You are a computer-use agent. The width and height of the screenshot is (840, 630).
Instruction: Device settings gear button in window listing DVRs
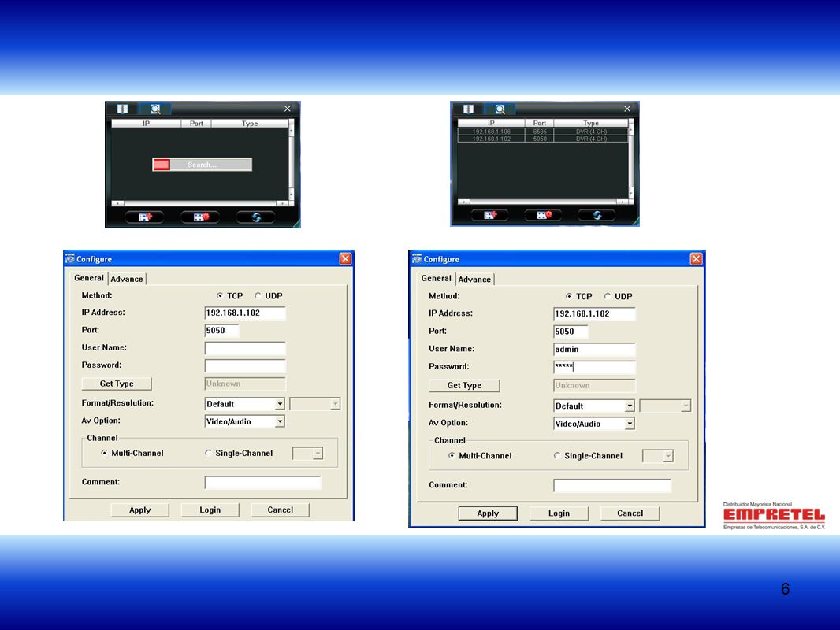(544, 215)
